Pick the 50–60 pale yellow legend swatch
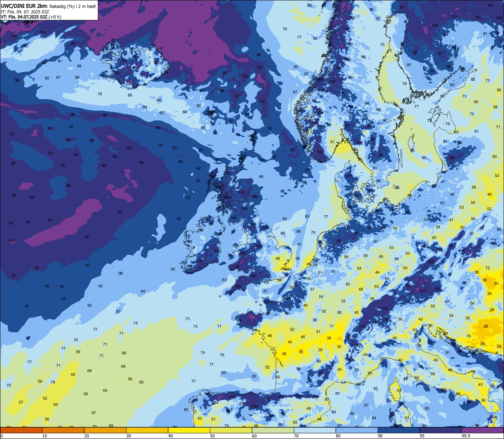 [x=231, y=430]
